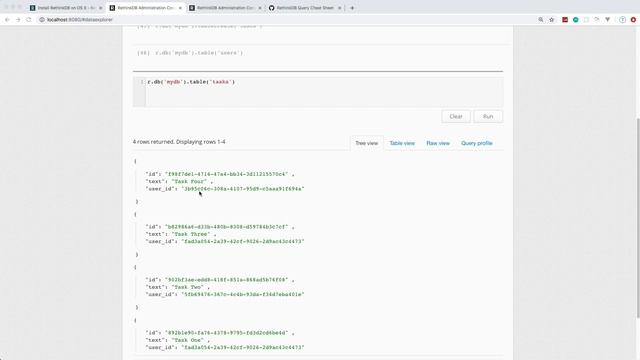The image size is (640, 360).
Task: Click the id value of Task One record
Action: click(227, 333)
